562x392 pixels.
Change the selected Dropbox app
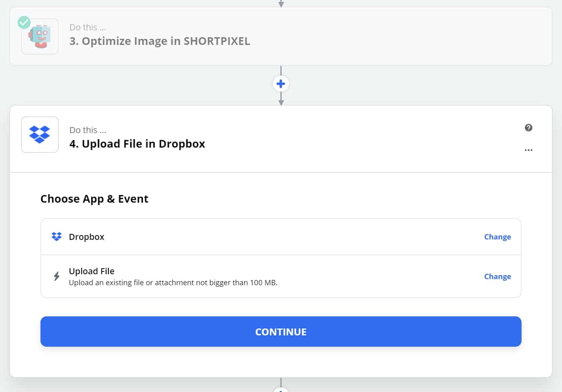(x=497, y=237)
